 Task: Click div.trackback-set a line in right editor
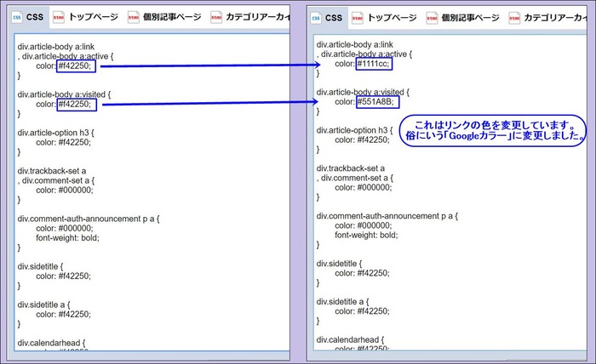351,168
